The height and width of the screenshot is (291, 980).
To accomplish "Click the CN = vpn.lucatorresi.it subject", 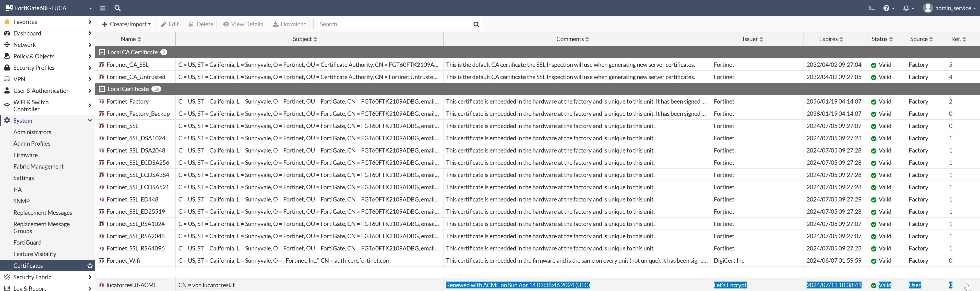I will tap(207, 285).
